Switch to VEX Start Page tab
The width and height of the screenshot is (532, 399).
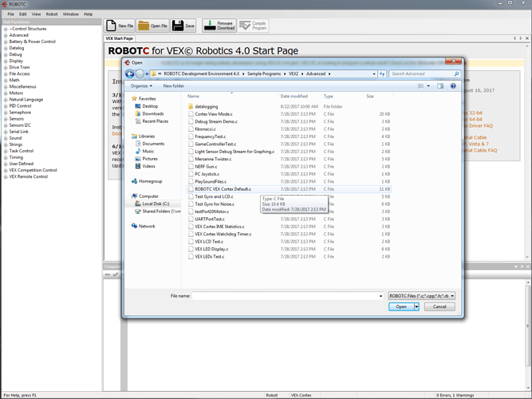pos(119,38)
